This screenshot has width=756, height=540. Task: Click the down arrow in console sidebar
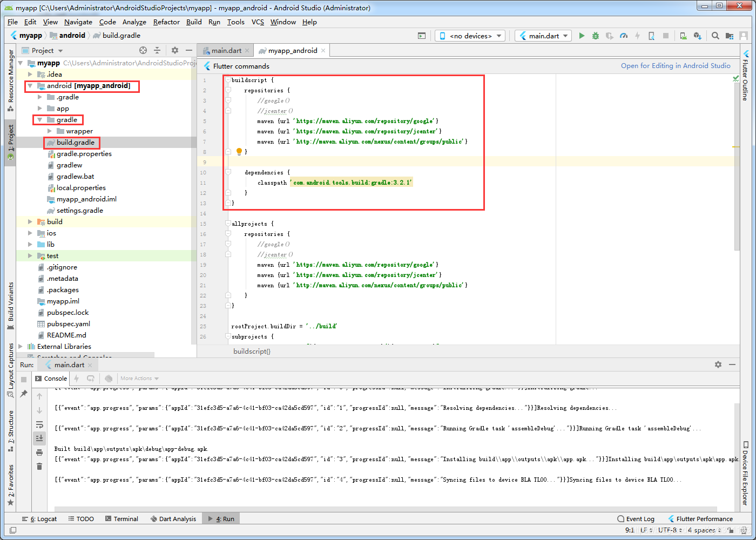pos(39,410)
